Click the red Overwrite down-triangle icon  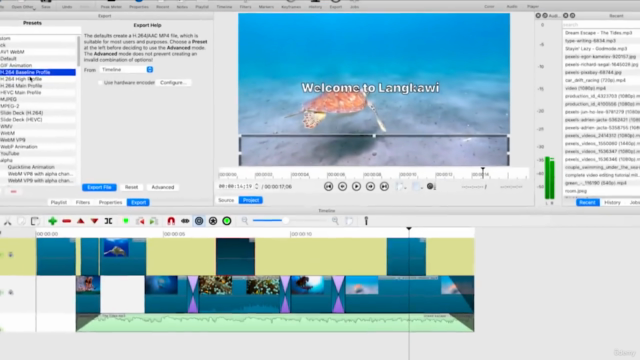pyautogui.click(x=94, y=221)
